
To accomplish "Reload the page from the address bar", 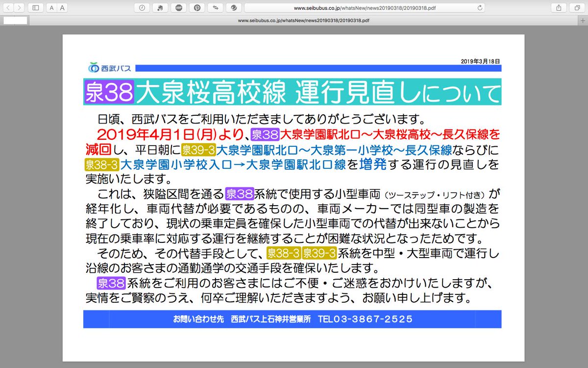I will coord(480,8).
